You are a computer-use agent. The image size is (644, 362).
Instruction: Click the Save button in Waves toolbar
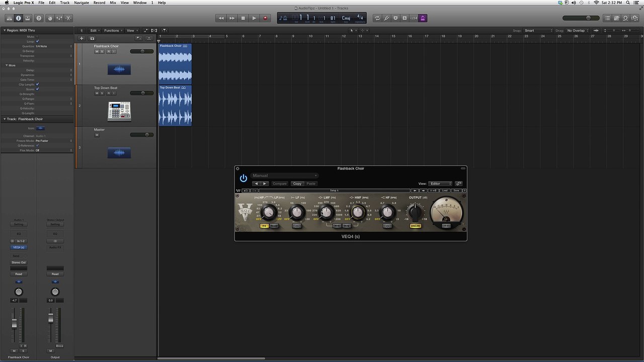pyautogui.click(x=456, y=191)
